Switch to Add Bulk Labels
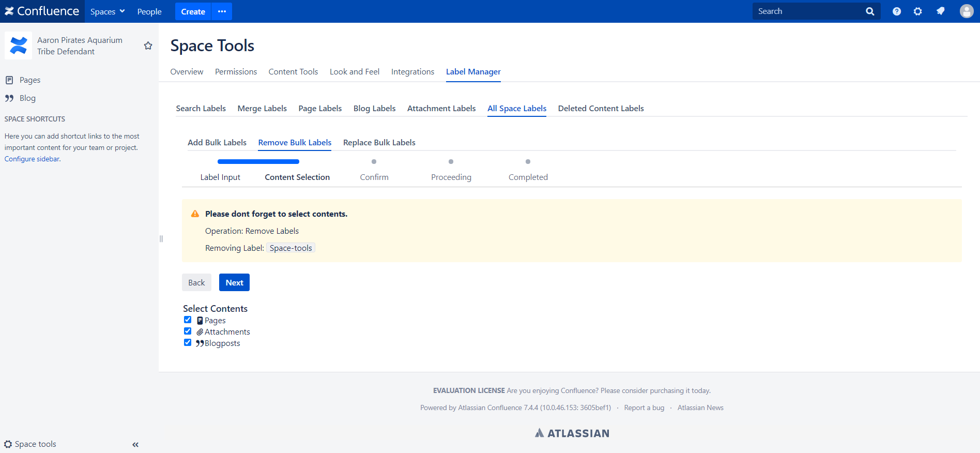The height and width of the screenshot is (453, 980). [217, 143]
